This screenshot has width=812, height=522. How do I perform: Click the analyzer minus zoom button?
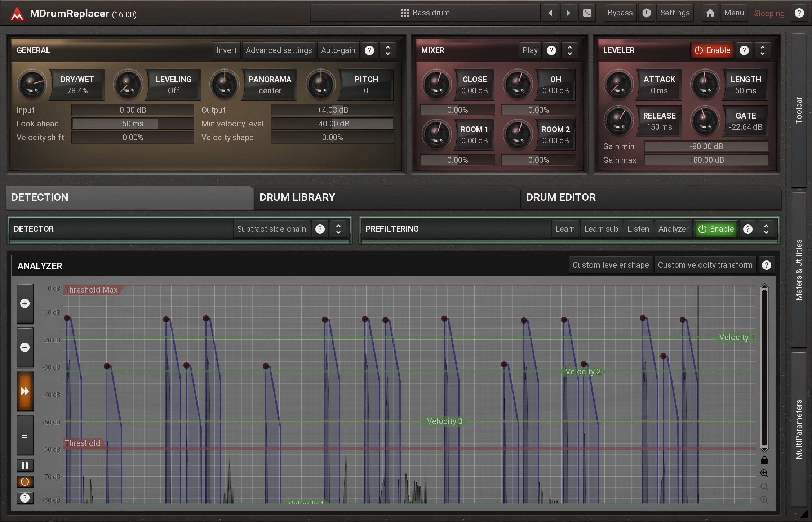pos(25,347)
